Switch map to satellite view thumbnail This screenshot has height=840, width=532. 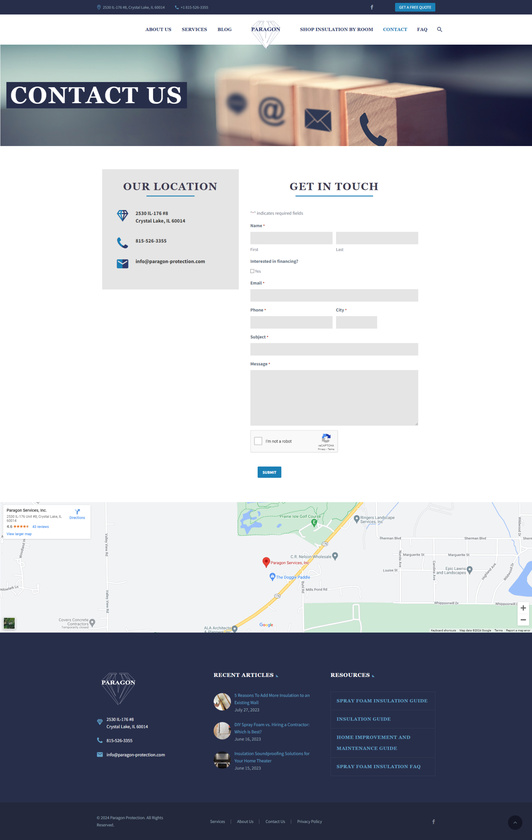pos(9,623)
